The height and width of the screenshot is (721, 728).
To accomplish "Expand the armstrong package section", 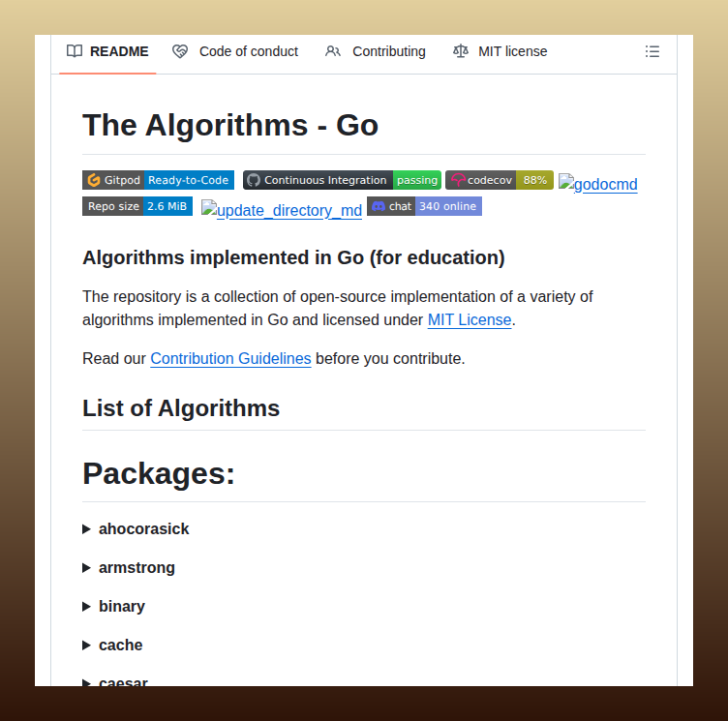I will coord(129,567).
